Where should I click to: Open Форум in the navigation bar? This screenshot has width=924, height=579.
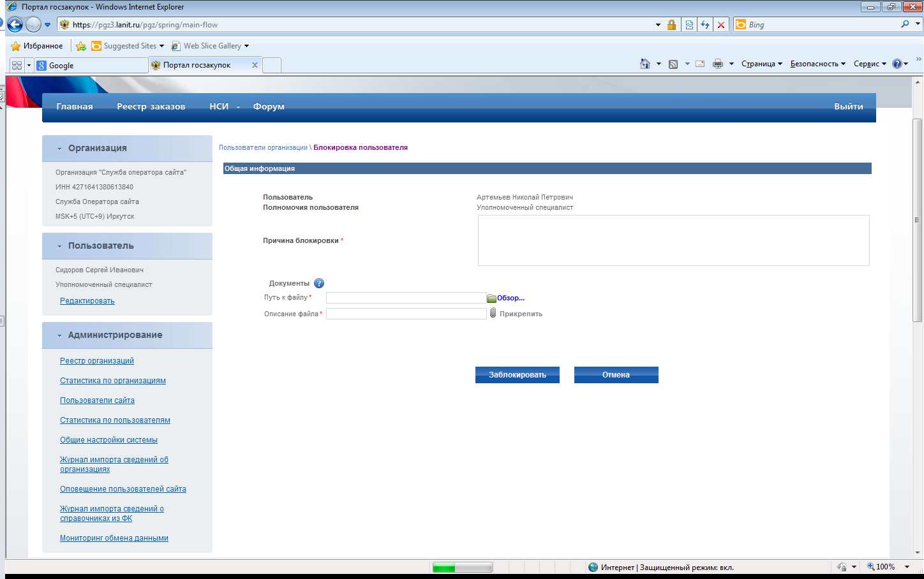(x=269, y=106)
